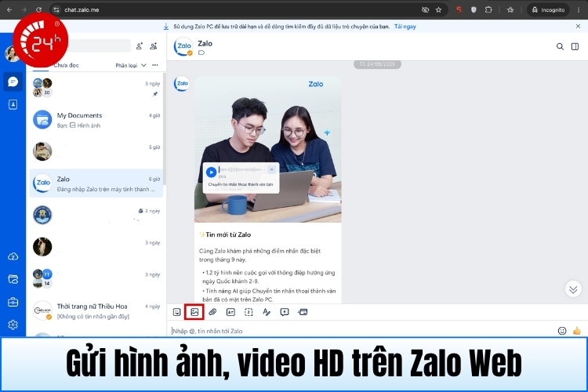Open the Zalo news promotional image

(x=268, y=149)
